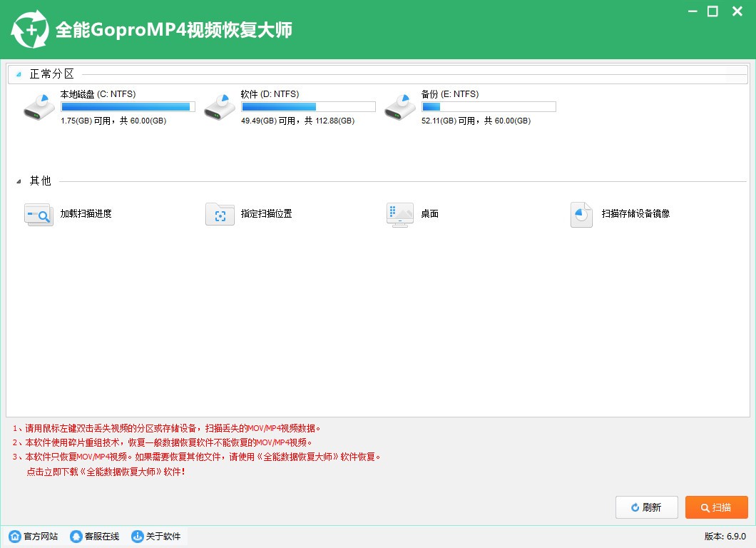
Task: Click the 其他 section header text
Action: pyautogui.click(x=40, y=181)
